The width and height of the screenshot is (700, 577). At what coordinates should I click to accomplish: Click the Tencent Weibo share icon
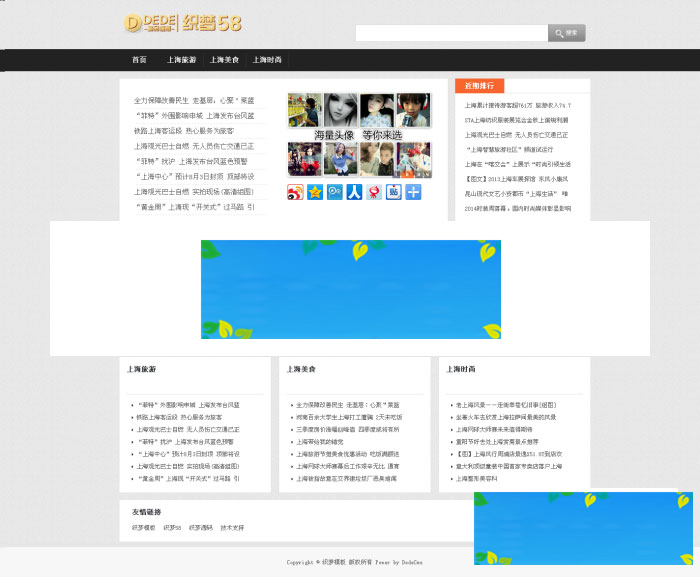pyautogui.click(x=335, y=192)
